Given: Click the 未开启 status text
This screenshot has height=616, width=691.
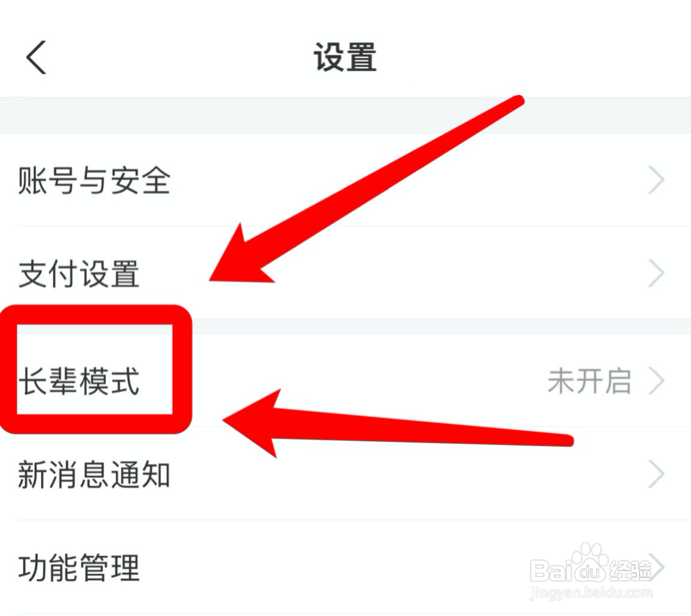Looking at the screenshot, I should [x=589, y=381].
